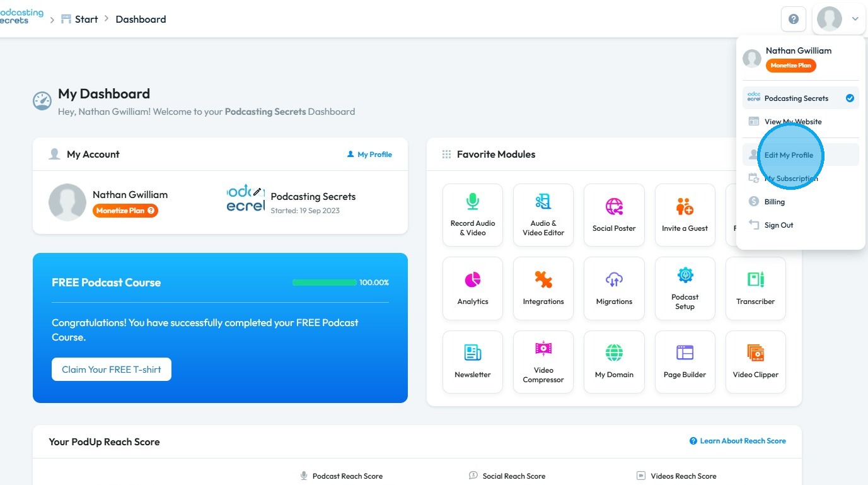Launch the Social Poster module
The height and width of the screenshot is (485, 868).
(614, 214)
